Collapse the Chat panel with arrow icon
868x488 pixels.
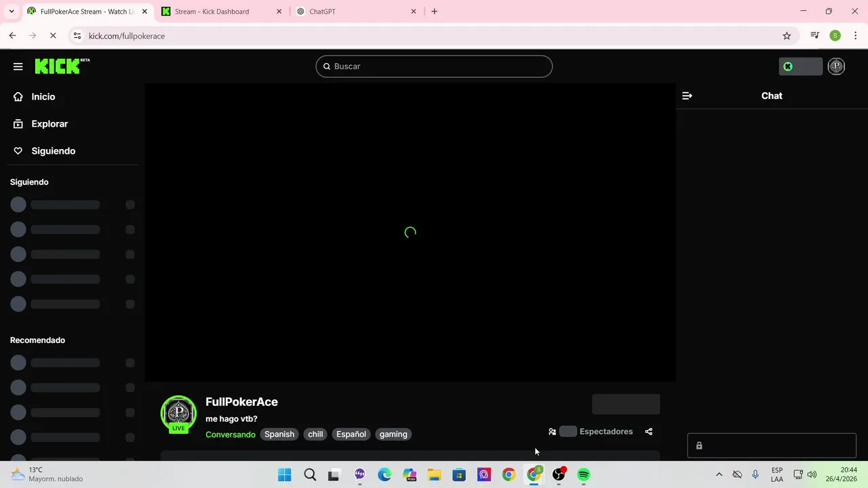[687, 96]
